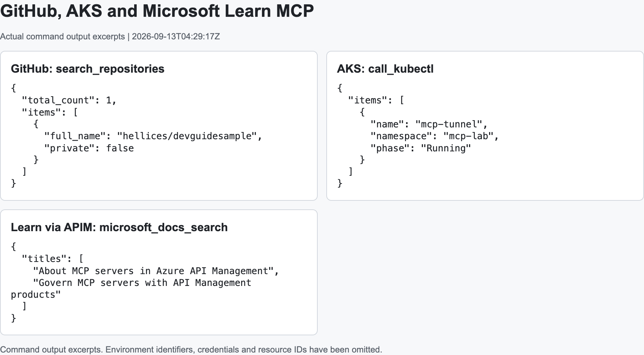Click the '"private": false' line
Screen dimensions: 644x355
click(x=89, y=148)
